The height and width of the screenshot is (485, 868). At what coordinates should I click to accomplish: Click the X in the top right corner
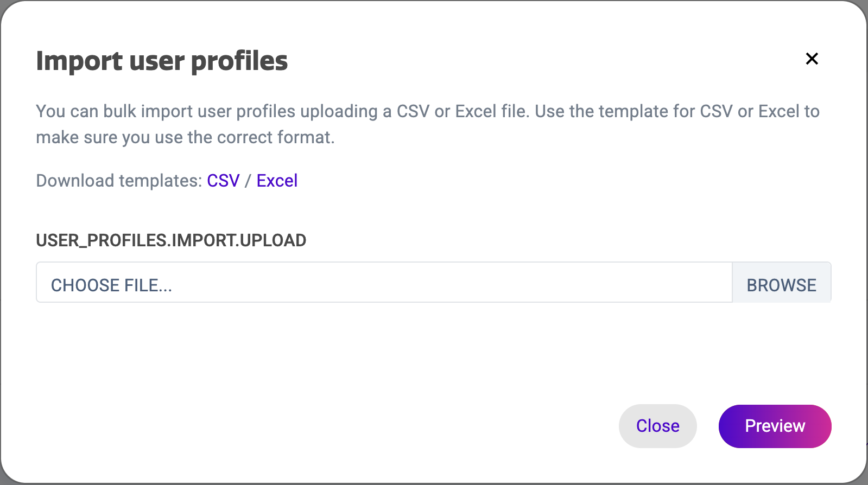812,59
